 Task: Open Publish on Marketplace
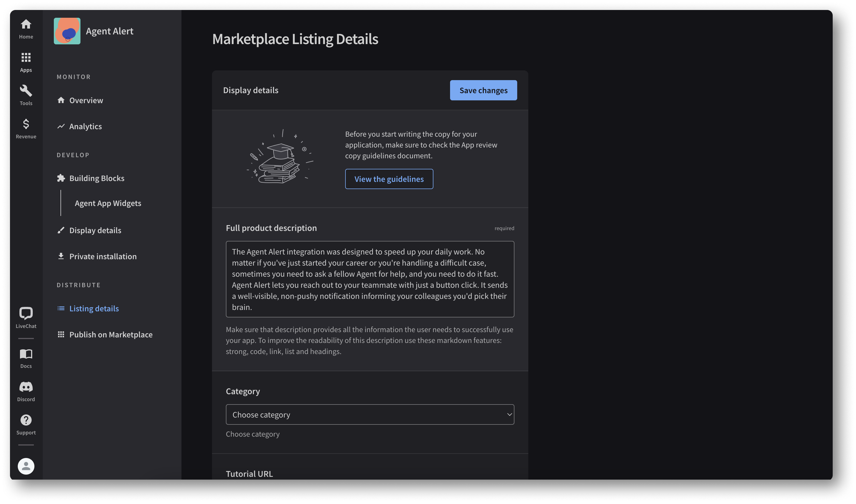(111, 334)
